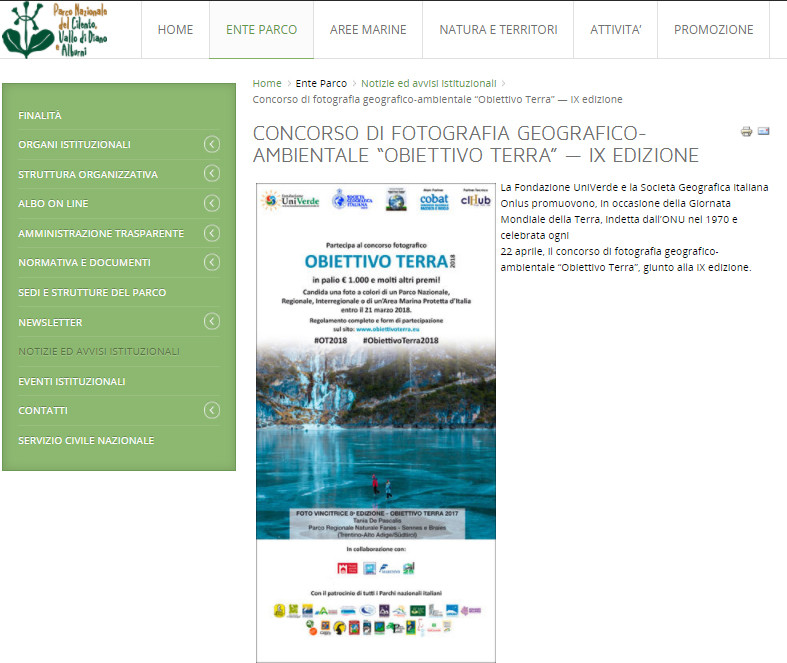
Task: Expand Normativa e Documenti arrow icon
Action: (x=211, y=262)
